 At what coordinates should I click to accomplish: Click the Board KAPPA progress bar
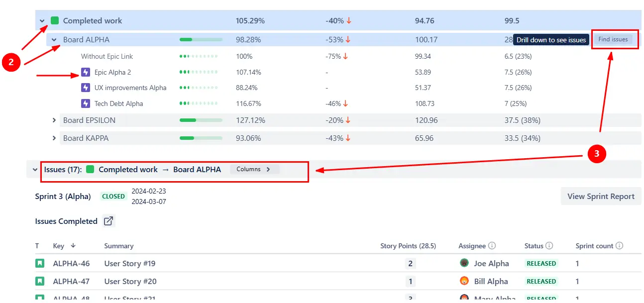click(201, 138)
